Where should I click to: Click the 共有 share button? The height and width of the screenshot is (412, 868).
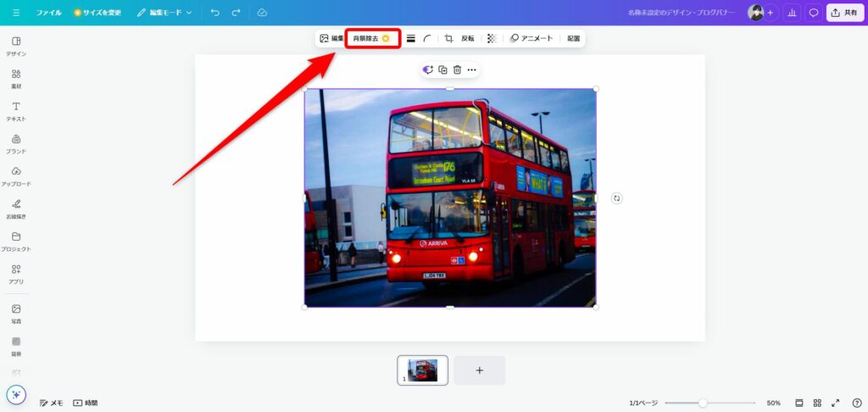(x=844, y=13)
